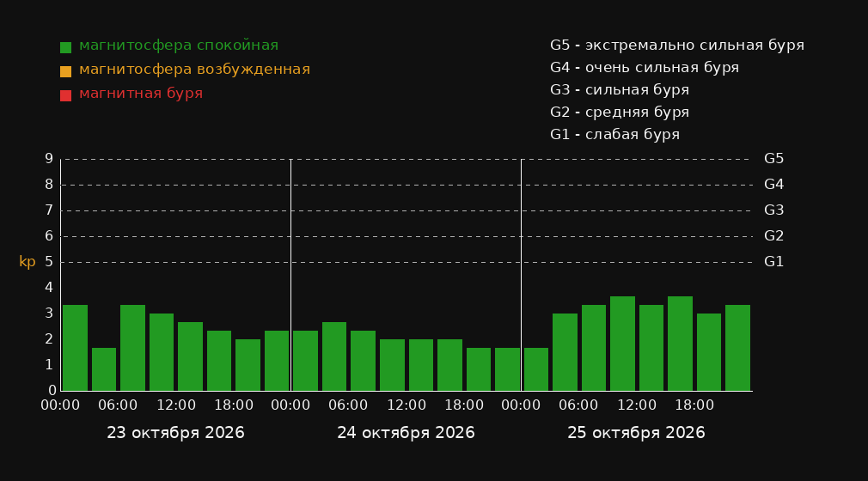This screenshot has width=868, height=481.
Task: Click the G1 label right of the chart
Action: (x=773, y=262)
